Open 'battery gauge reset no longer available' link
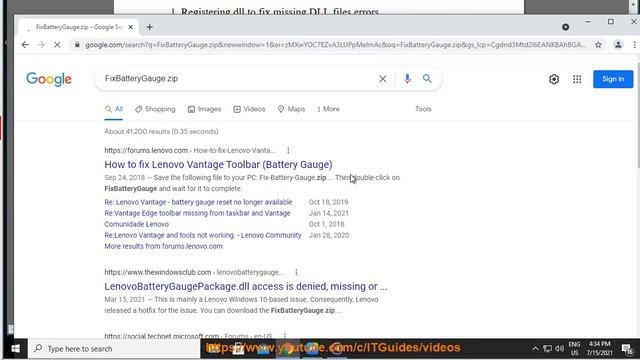 pyautogui.click(x=198, y=202)
